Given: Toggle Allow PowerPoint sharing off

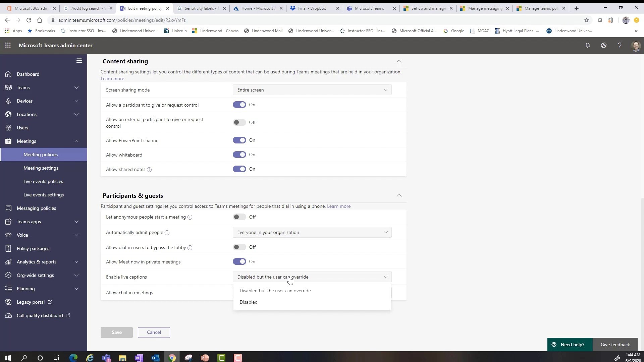Looking at the screenshot, I should point(239,140).
